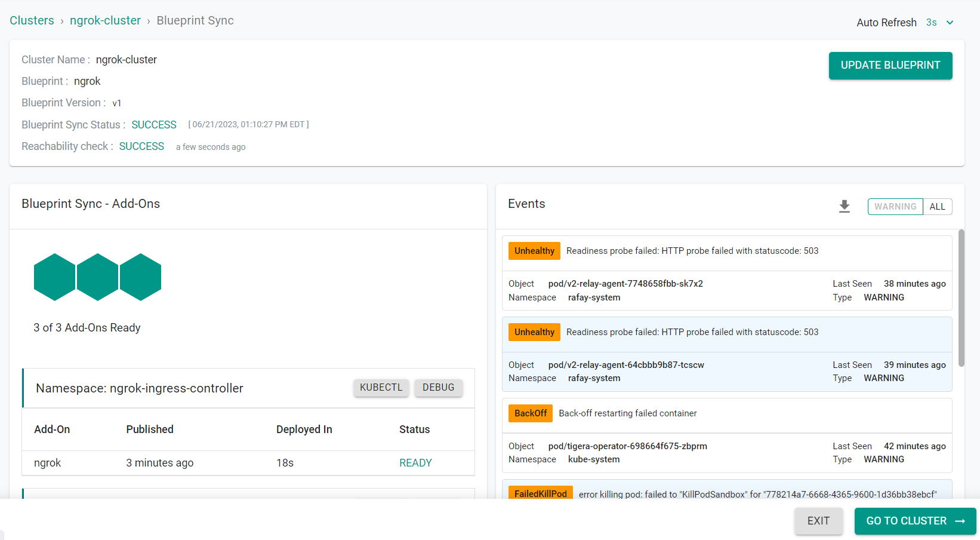
Task: Download the events log
Action: (844, 206)
